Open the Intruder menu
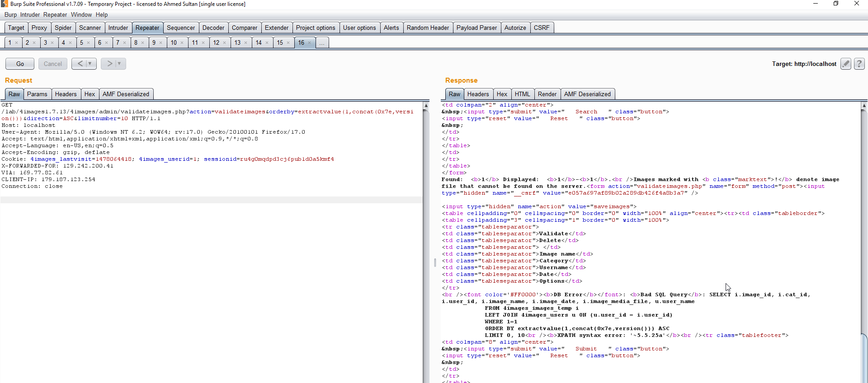Image resolution: width=868 pixels, height=383 pixels. coord(30,14)
